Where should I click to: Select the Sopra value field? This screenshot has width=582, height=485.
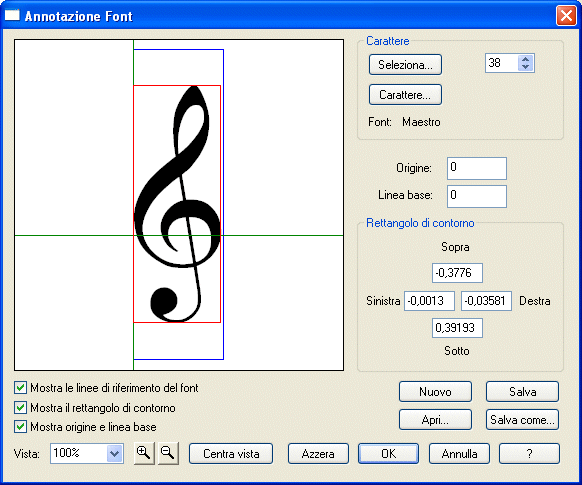[x=457, y=273]
